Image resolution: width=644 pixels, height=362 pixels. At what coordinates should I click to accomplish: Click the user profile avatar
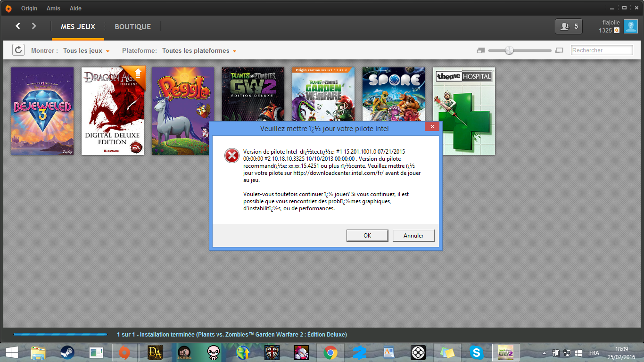point(630,26)
